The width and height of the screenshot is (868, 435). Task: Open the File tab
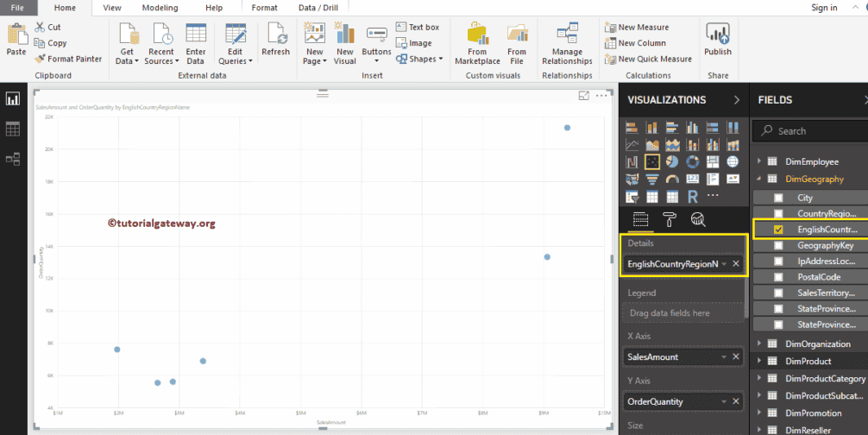tap(17, 8)
